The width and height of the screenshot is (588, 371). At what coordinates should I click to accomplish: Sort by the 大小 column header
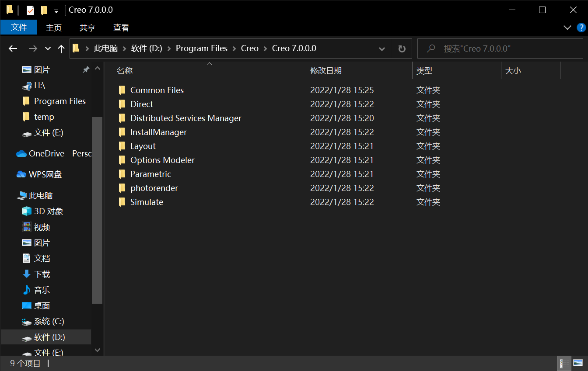[513, 70]
